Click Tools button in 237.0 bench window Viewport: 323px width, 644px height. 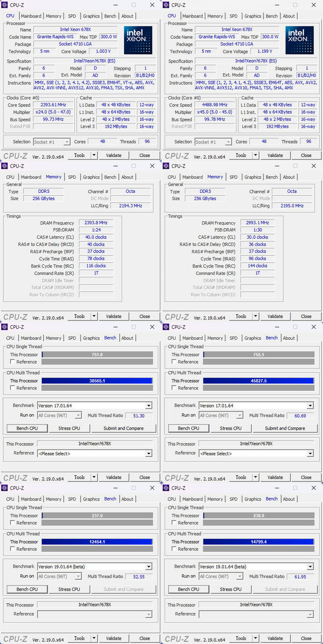pyautogui.click(x=80, y=639)
